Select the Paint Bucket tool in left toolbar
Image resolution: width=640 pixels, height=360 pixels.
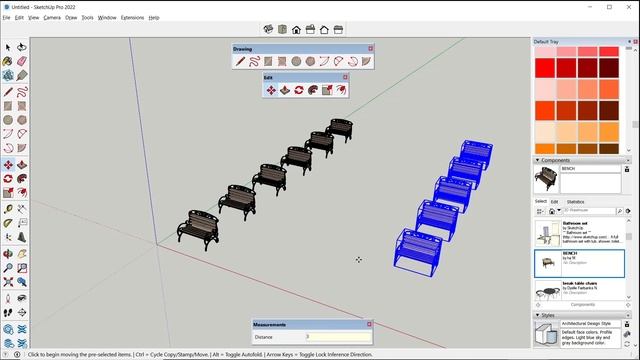pyautogui.click(x=8, y=61)
